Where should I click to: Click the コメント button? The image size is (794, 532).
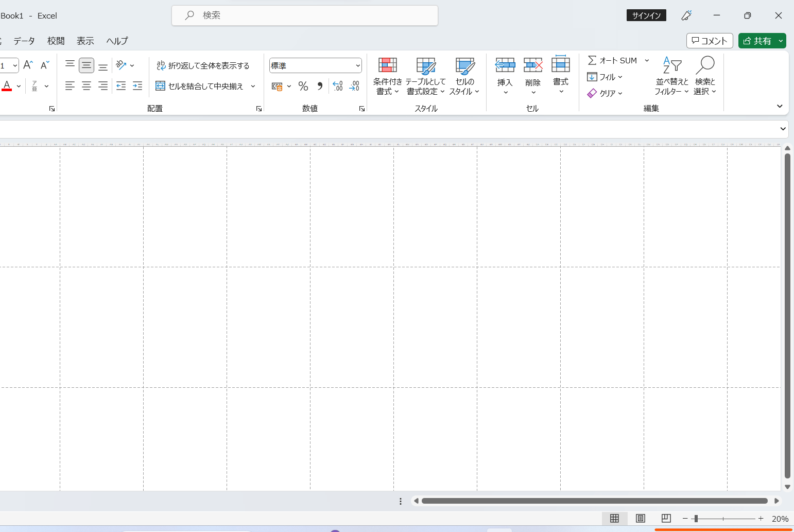709,41
